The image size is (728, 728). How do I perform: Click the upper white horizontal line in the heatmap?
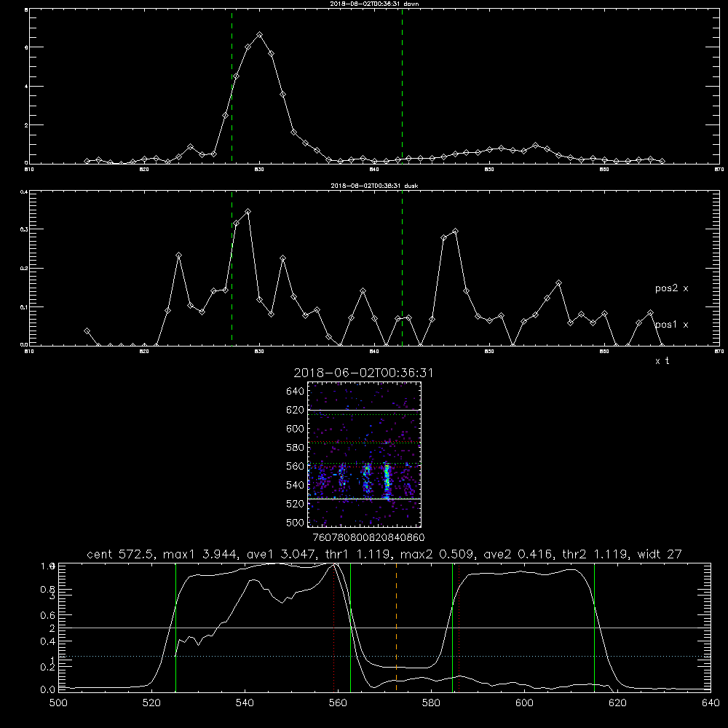[x=364, y=410]
